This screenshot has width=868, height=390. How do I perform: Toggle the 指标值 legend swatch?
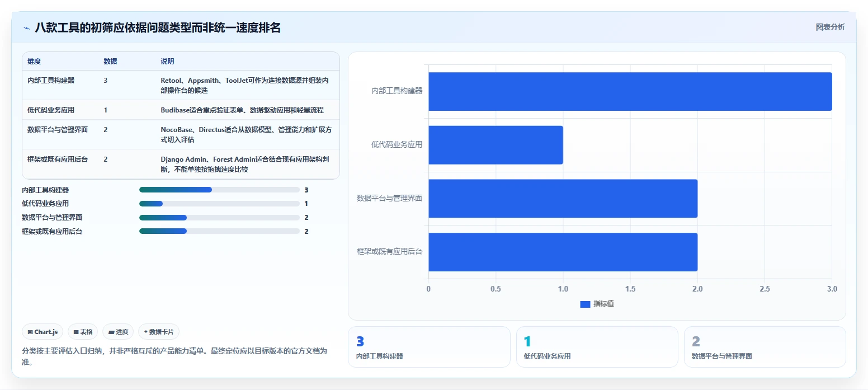point(585,304)
